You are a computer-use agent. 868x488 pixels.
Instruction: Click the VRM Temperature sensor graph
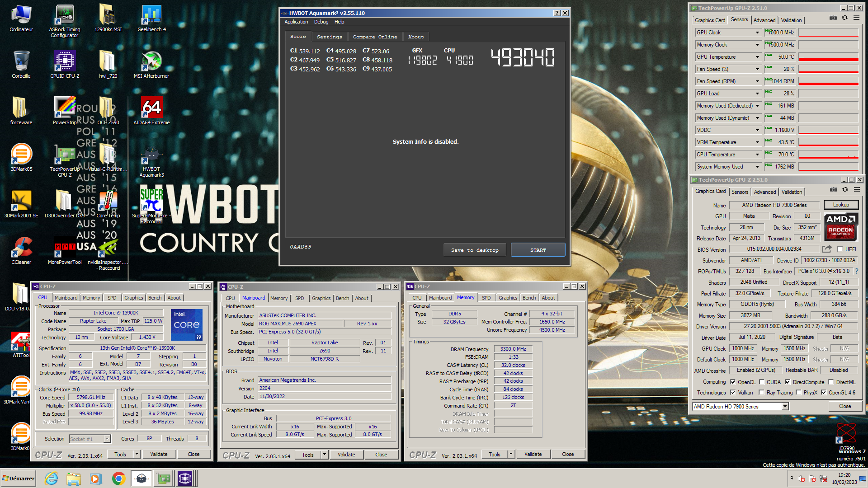pyautogui.click(x=828, y=142)
